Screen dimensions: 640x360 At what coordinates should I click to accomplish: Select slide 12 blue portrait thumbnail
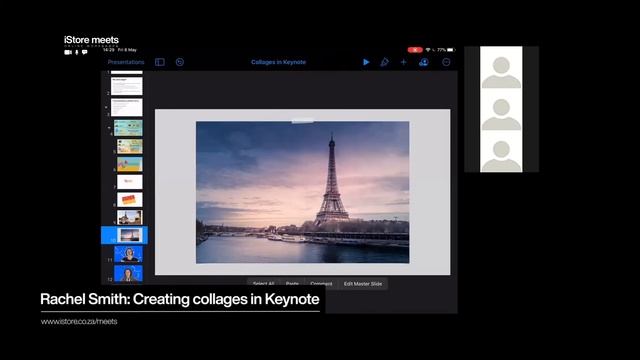point(128,273)
